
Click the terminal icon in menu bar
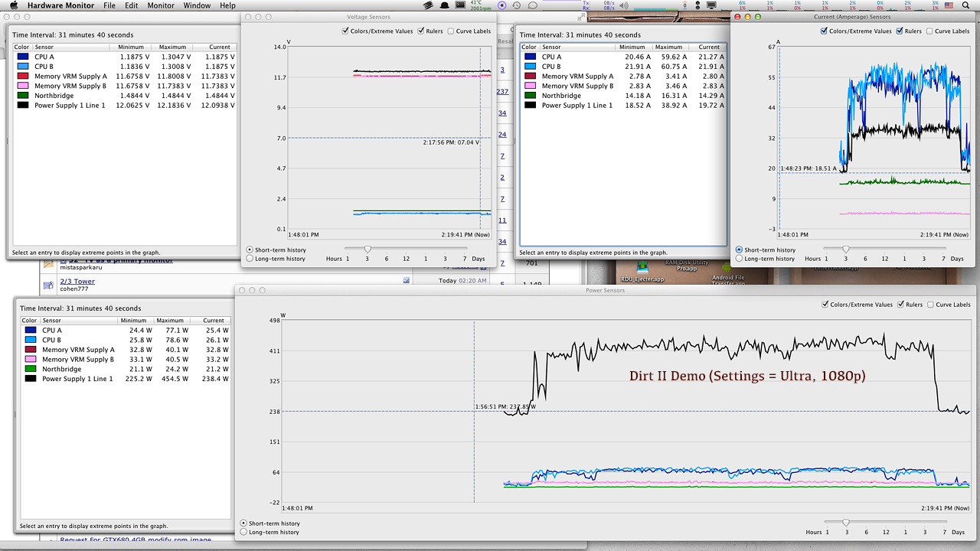coord(461,5)
